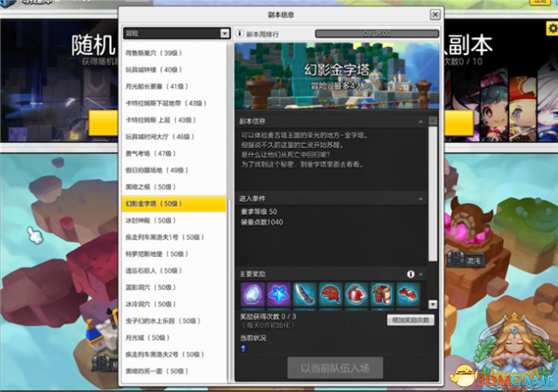Click the 增加奖励次数 button
558x392 pixels.
coord(411,321)
